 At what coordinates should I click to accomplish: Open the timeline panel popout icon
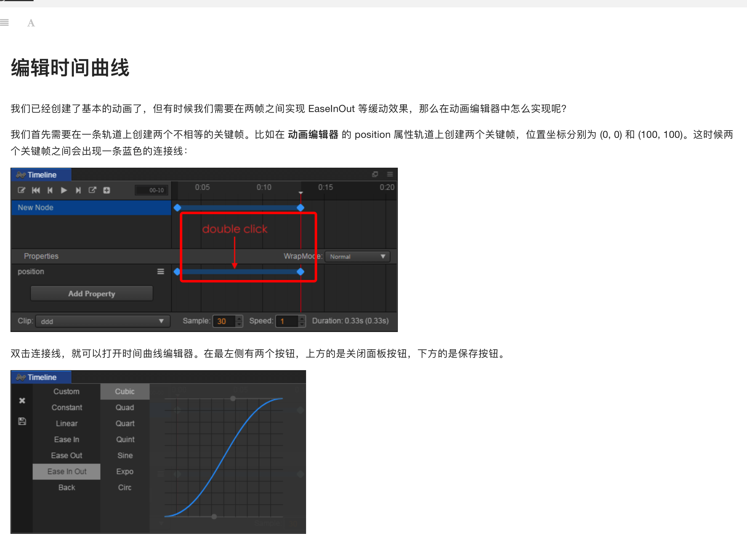(x=375, y=174)
